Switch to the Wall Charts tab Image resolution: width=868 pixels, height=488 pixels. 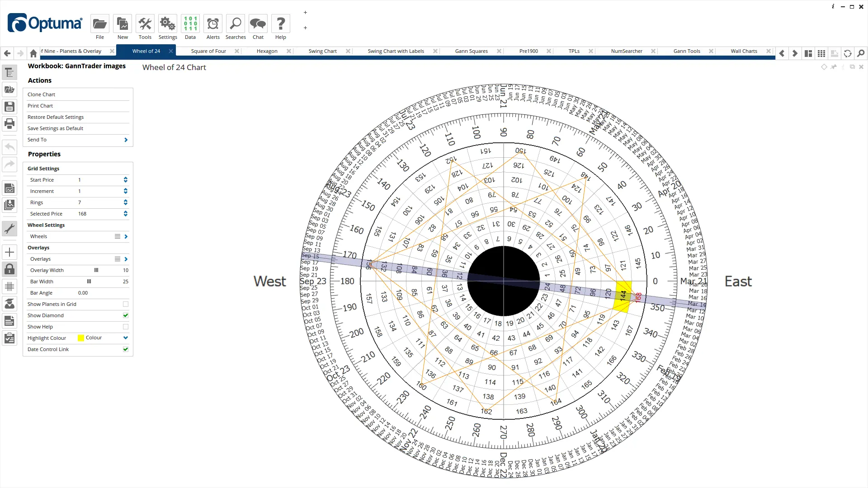744,51
